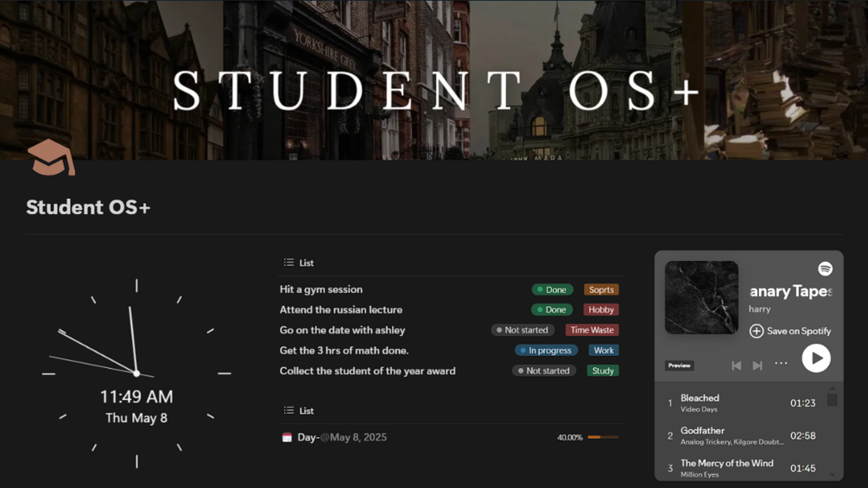Screen dimensions: 868x488
Task: Click artists 'Analog Trickery, Kilgore Doubt...'
Action: point(732,442)
